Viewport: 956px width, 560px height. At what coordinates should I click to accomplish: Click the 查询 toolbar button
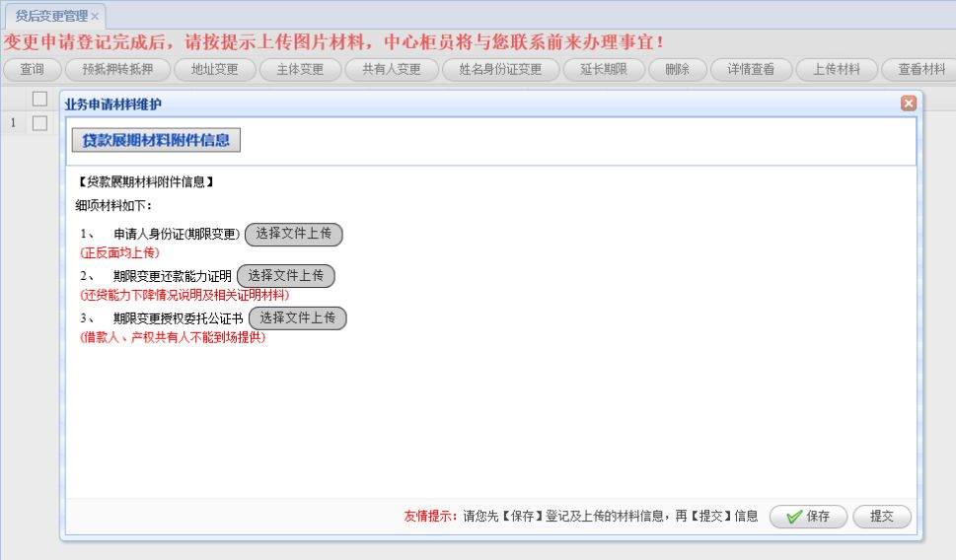[x=33, y=69]
